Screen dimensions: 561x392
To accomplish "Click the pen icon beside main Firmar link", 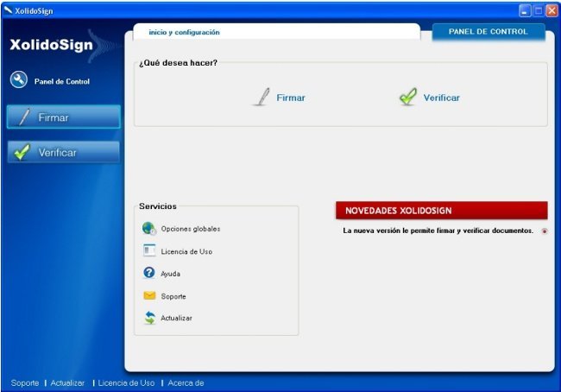I will pyautogui.click(x=262, y=97).
